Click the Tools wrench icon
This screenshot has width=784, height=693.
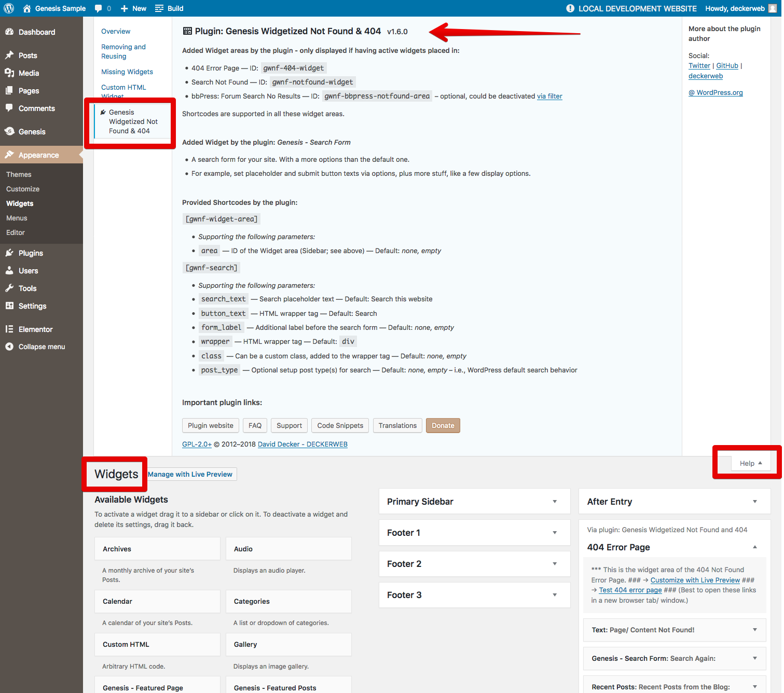point(9,288)
